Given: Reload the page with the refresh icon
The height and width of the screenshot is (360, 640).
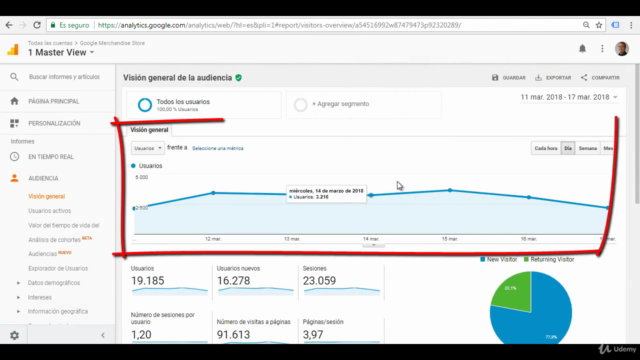Looking at the screenshot, I should (x=37, y=25).
